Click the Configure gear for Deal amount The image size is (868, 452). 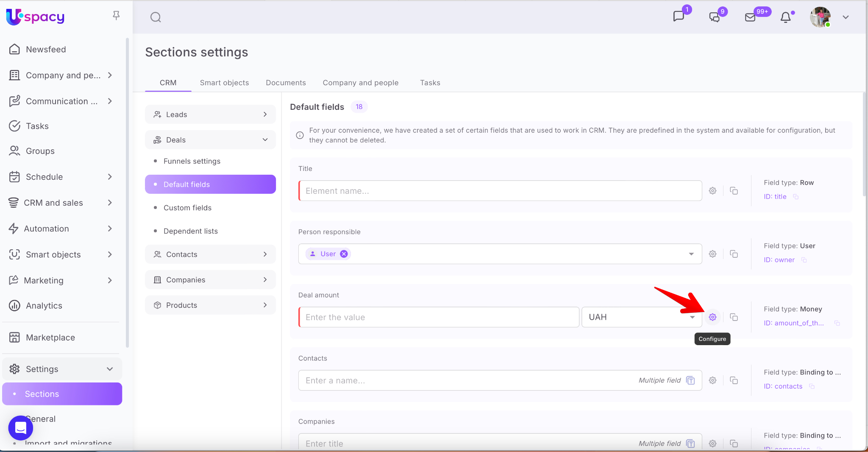tap(712, 317)
